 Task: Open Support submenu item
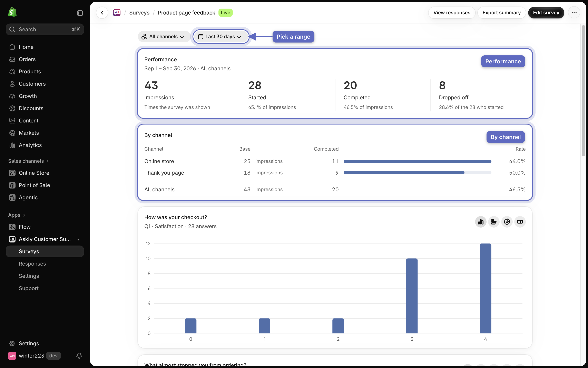45,288
